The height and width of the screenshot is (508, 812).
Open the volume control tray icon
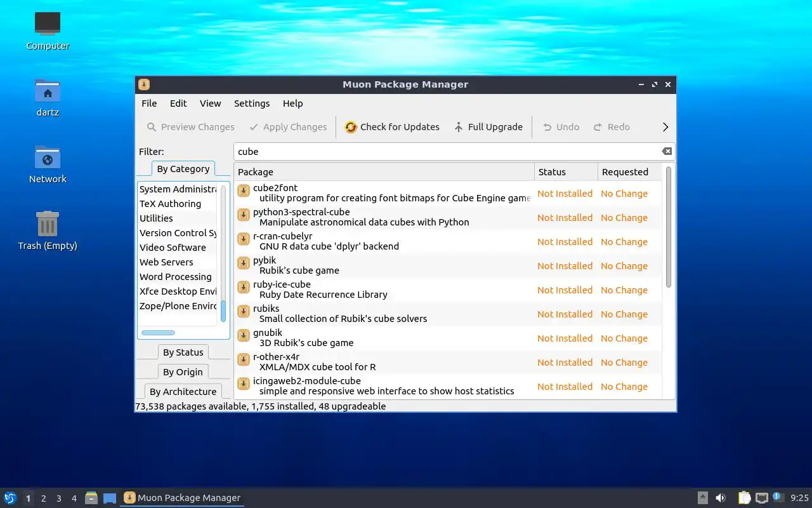(x=721, y=498)
